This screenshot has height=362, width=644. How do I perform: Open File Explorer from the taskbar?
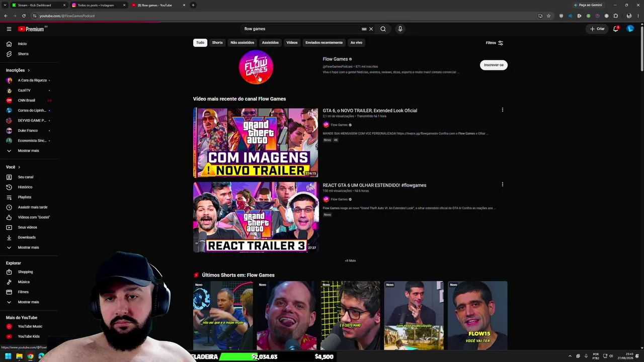point(19,356)
